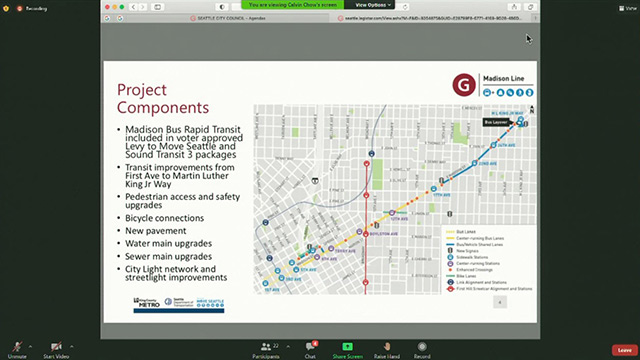Viewport: 640px width, 360px height.
Task: Expand the caret next to Participants
Action: click(x=288, y=347)
